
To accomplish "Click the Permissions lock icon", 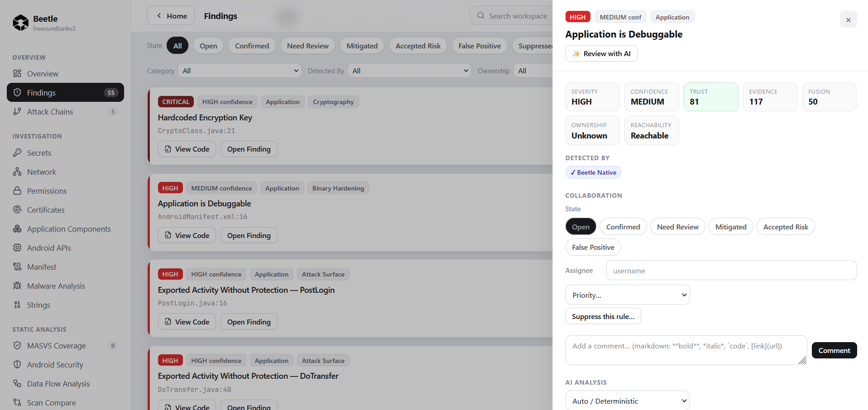I will pos(17,191).
